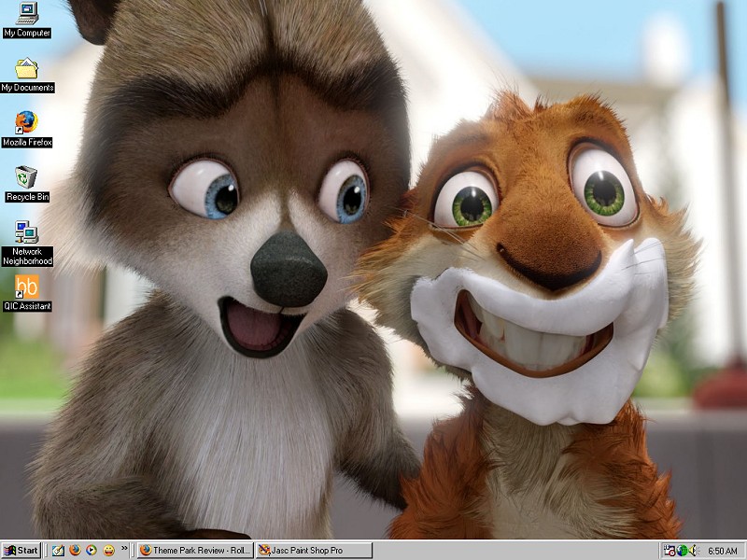Select the Network Neighborhood icon
The image size is (747, 560).
[x=27, y=231]
